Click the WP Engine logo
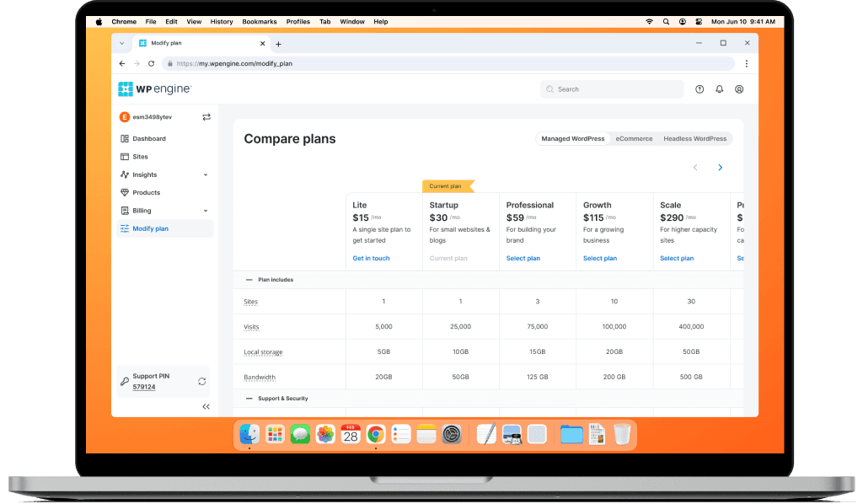Screen dimensions: 863x504 [x=155, y=88]
